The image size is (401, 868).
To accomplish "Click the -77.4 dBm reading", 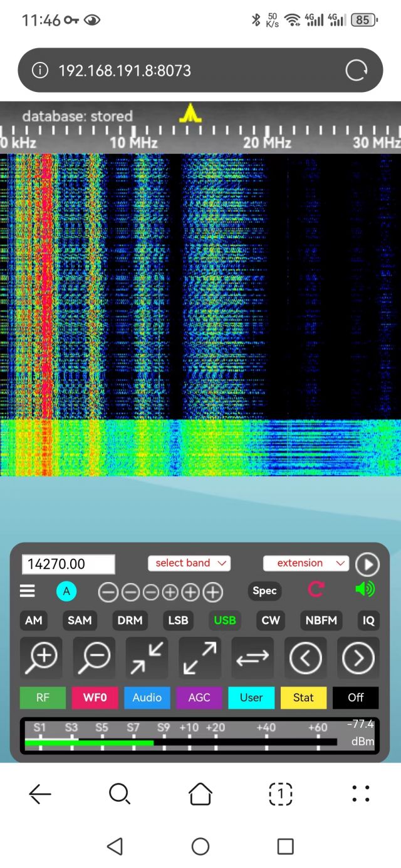I will pyautogui.click(x=361, y=733).
